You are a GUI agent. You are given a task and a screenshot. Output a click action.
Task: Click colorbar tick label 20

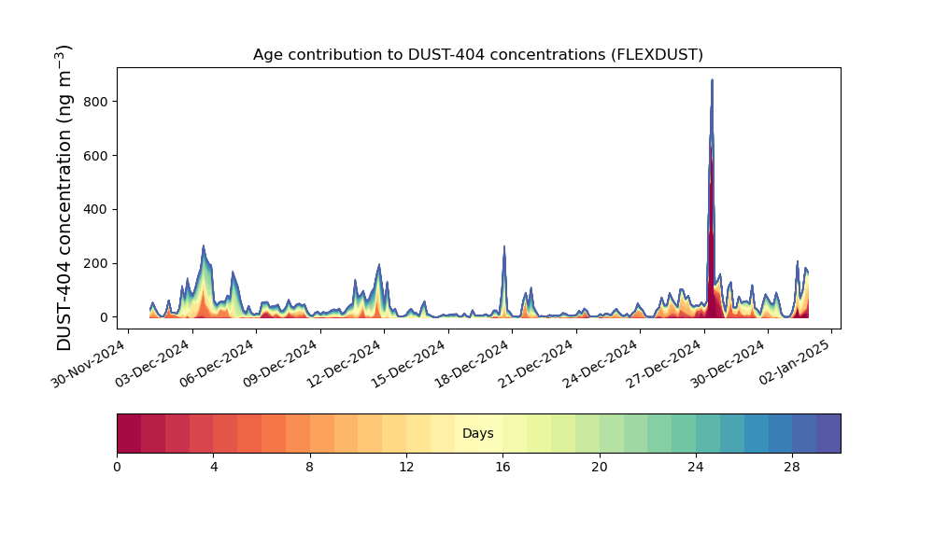click(600, 468)
